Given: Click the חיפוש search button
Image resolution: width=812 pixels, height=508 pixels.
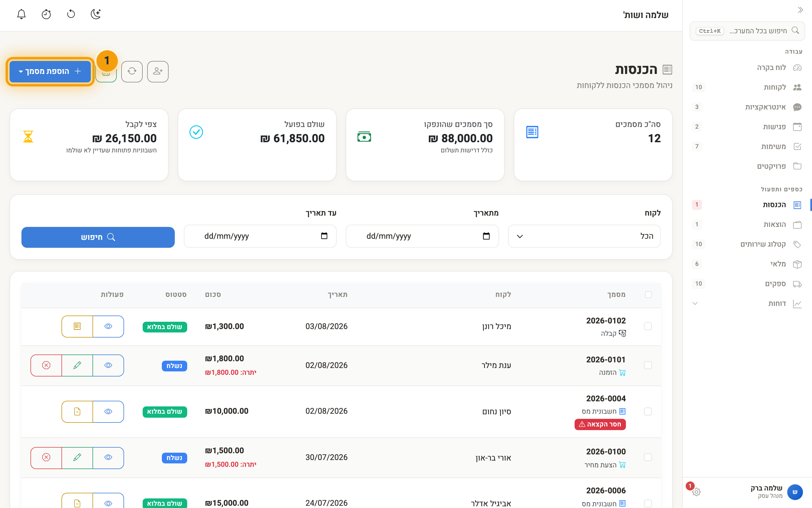Looking at the screenshot, I should point(98,237).
